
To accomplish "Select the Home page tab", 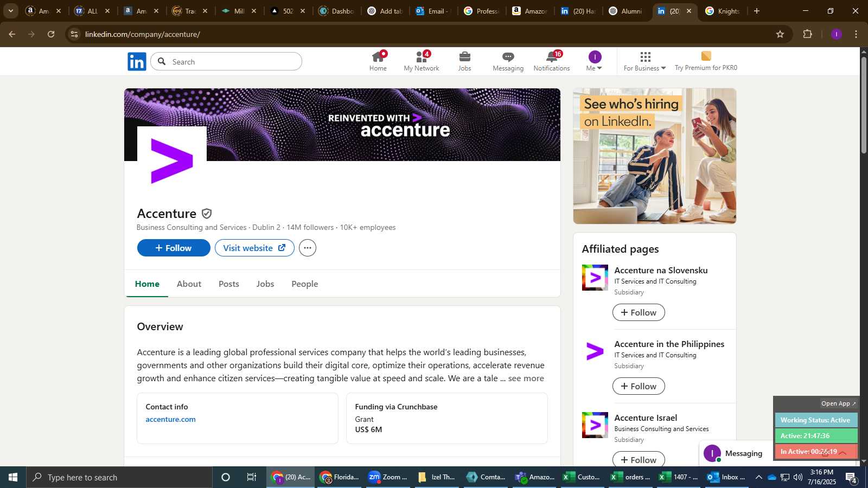I will [x=147, y=284].
